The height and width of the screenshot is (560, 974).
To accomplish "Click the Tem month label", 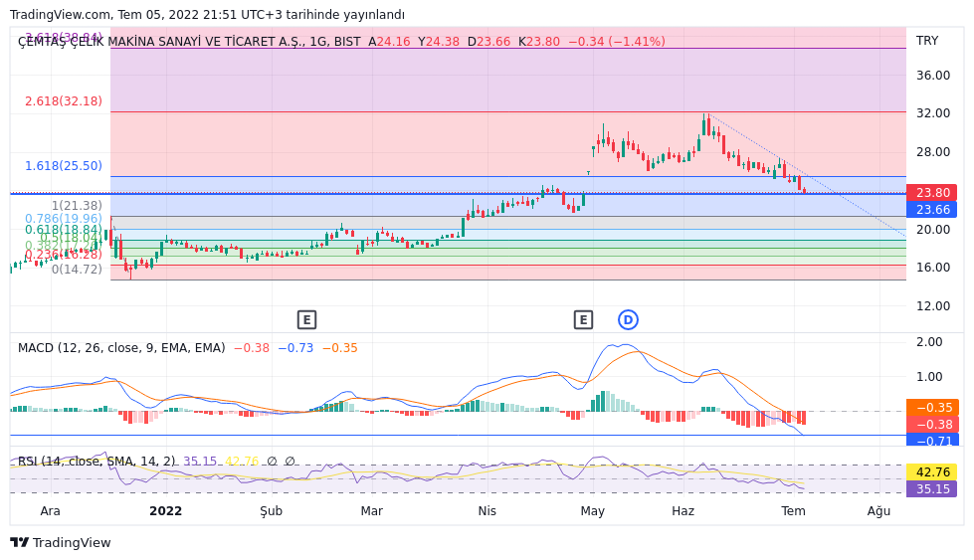I will click(793, 511).
